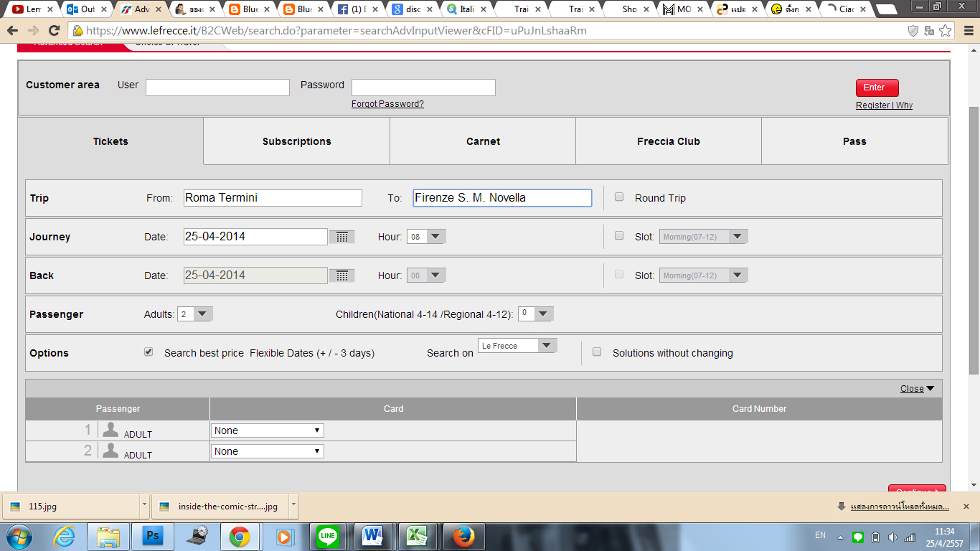This screenshot has height=551, width=980.
Task: Switch to Chrome in the taskbar
Action: [240, 536]
